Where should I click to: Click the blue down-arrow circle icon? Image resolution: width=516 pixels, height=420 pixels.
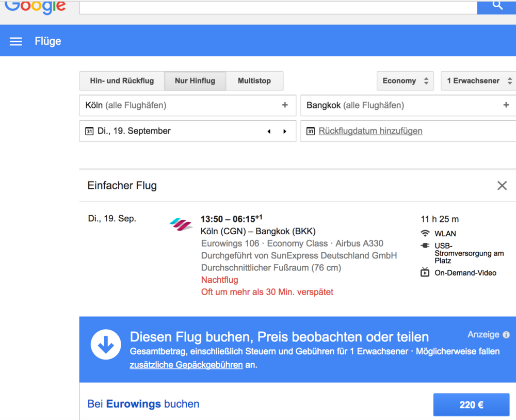coord(106,345)
